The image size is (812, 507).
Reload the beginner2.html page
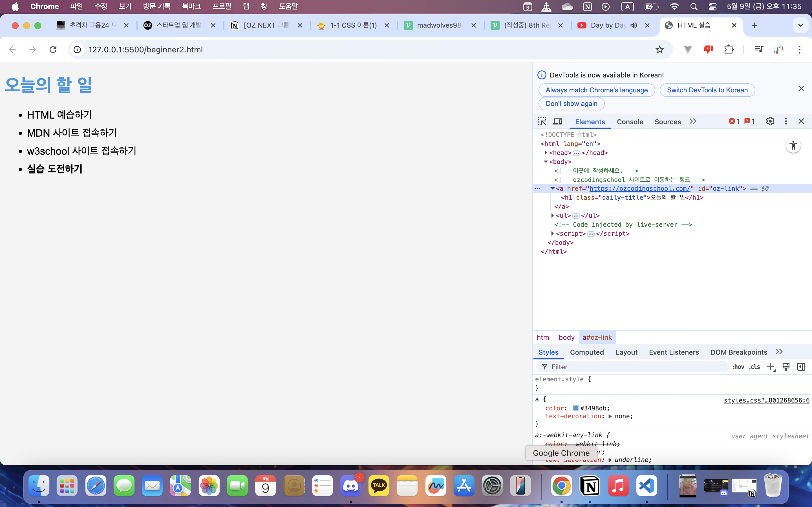53,50
